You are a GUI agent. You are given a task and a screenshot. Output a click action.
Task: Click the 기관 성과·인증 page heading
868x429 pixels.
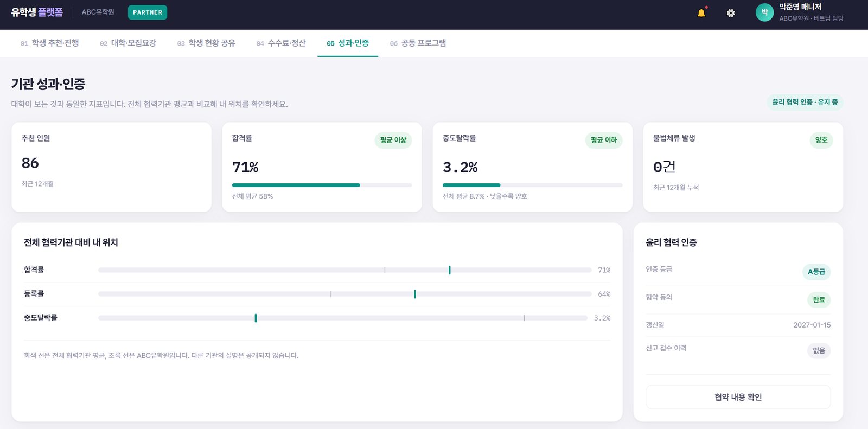click(48, 84)
